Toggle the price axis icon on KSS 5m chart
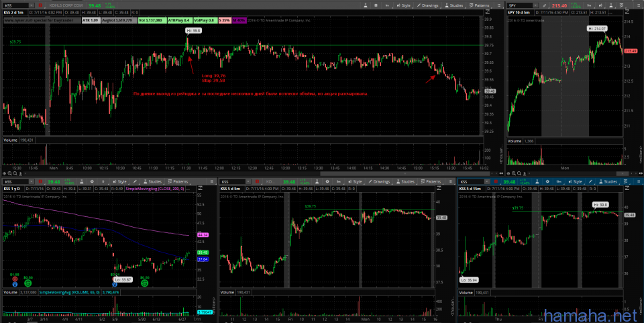Image resolution: width=644 pixels, height=323 pixels. click(439, 188)
